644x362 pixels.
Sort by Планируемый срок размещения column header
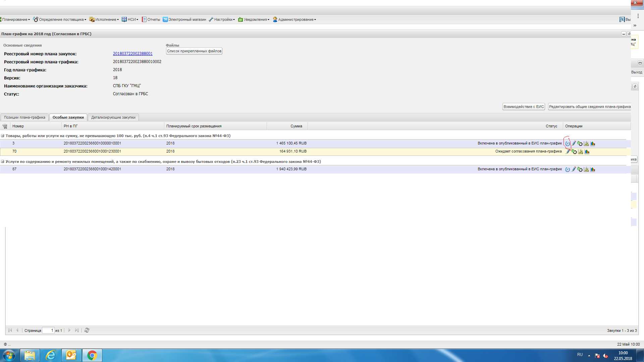point(216,126)
